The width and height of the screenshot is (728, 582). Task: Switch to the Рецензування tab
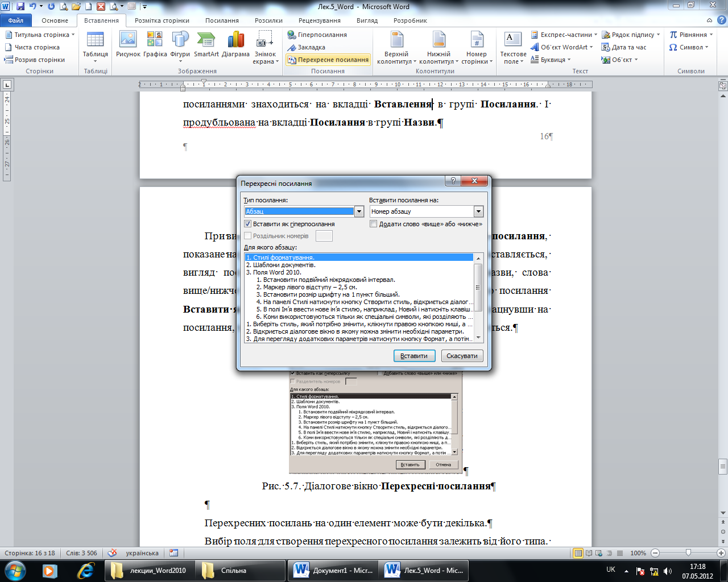click(x=320, y=20)
